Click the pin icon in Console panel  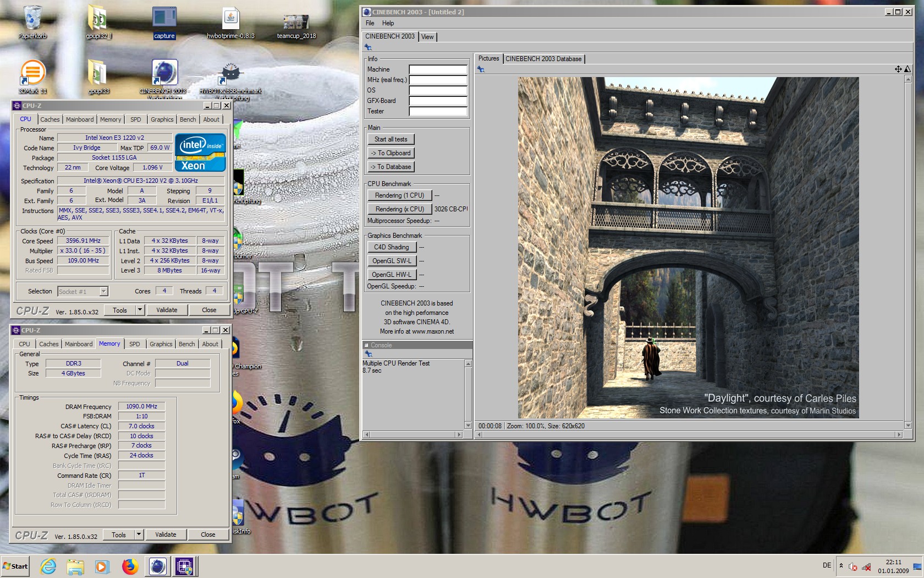tap(369, 354)
